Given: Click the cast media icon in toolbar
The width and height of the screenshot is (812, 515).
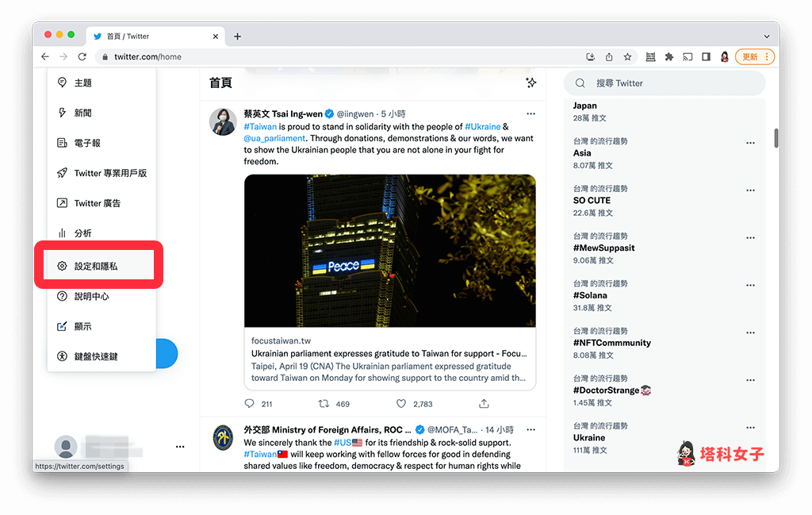Looking at the screenshot, I should click(688, 56).
